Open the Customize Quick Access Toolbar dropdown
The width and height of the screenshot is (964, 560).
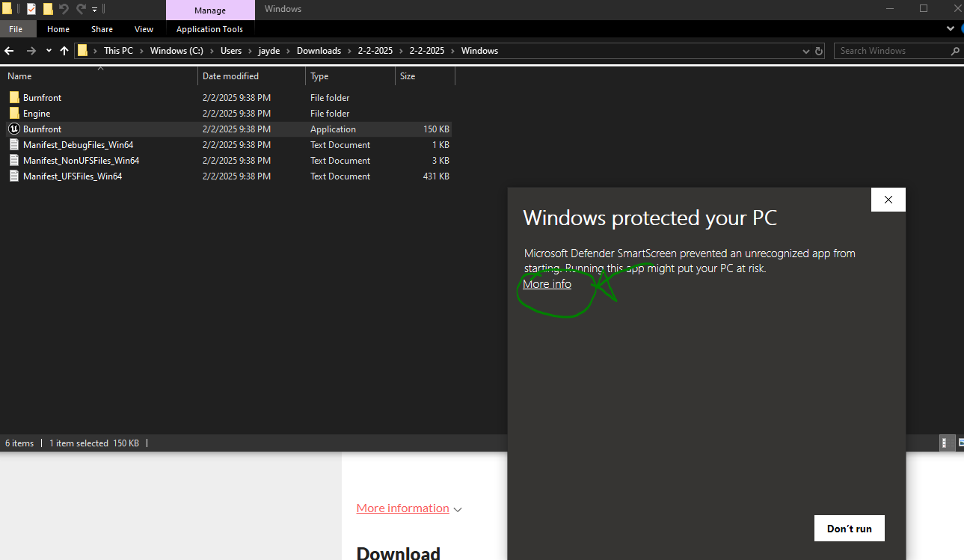pyautogui.click(x=94, y=10)
